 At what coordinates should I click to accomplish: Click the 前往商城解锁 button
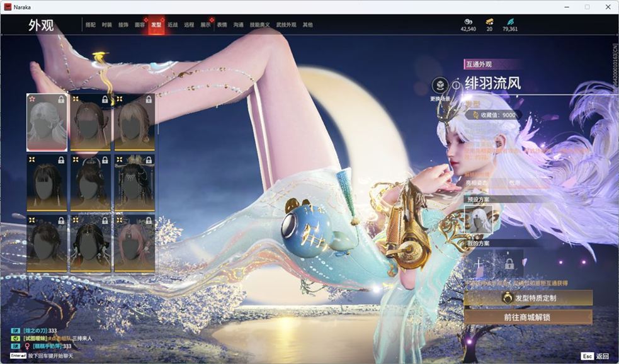click(x=528, y=317)
